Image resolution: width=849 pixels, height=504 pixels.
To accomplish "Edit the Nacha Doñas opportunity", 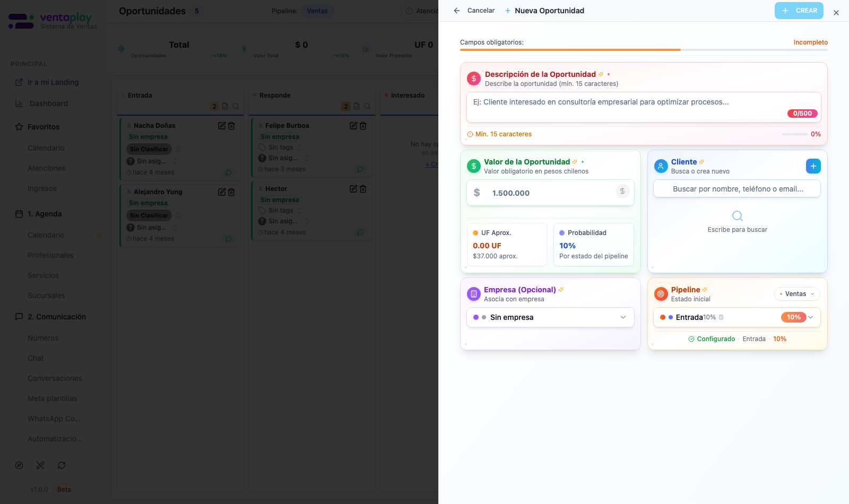I will (x=222, y=126).
